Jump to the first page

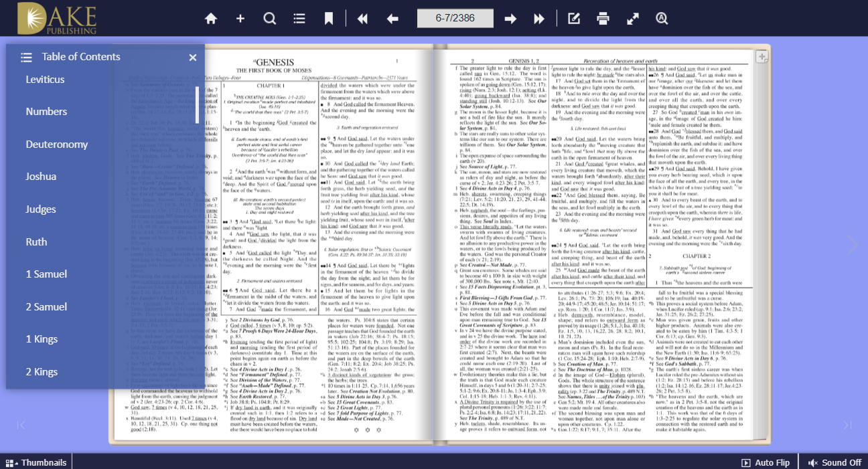[363, 19]
